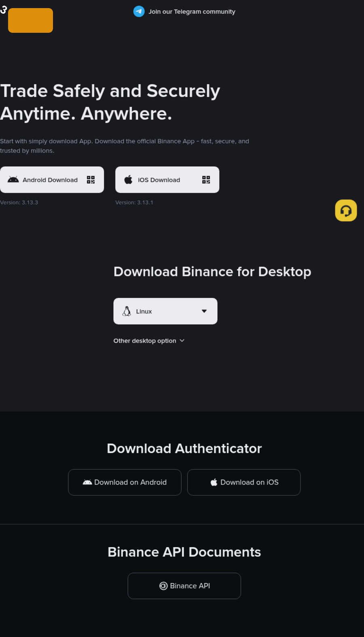
Task: Click the chevron beside Other desktop option
Action: pyautogui.click(x=182, y=341)
